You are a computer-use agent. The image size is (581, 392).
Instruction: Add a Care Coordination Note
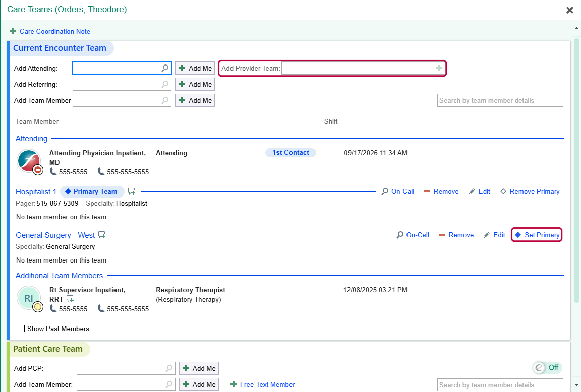[50, 31]
